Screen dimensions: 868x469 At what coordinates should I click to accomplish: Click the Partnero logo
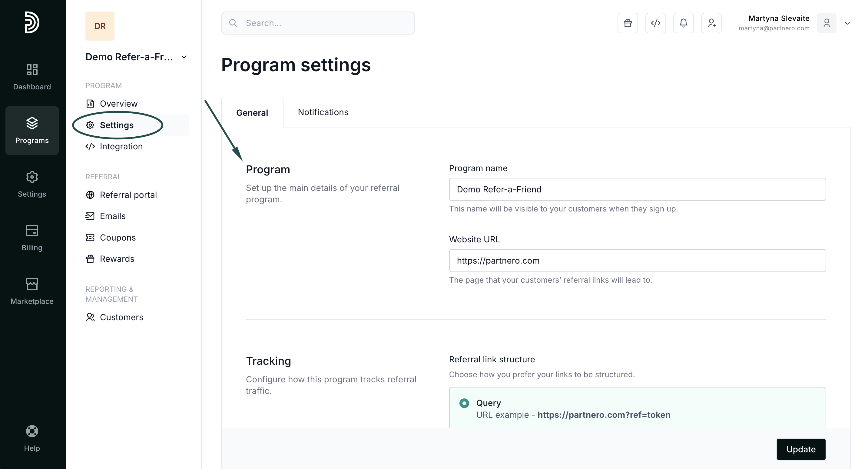[32, 23]
